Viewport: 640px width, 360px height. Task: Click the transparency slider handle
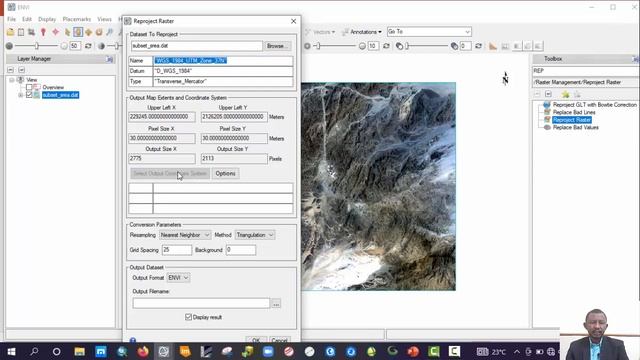(x=407, y=46)
